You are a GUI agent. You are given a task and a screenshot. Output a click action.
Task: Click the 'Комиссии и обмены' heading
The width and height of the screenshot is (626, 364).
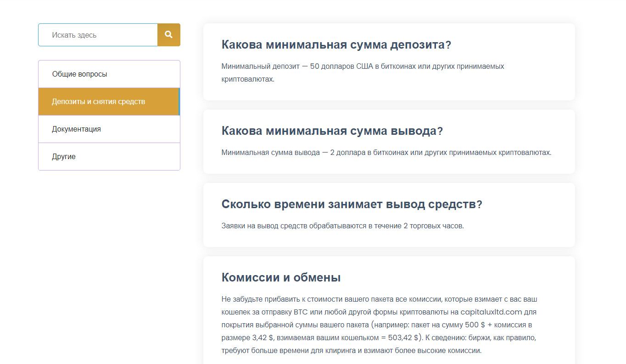point(281,277)
